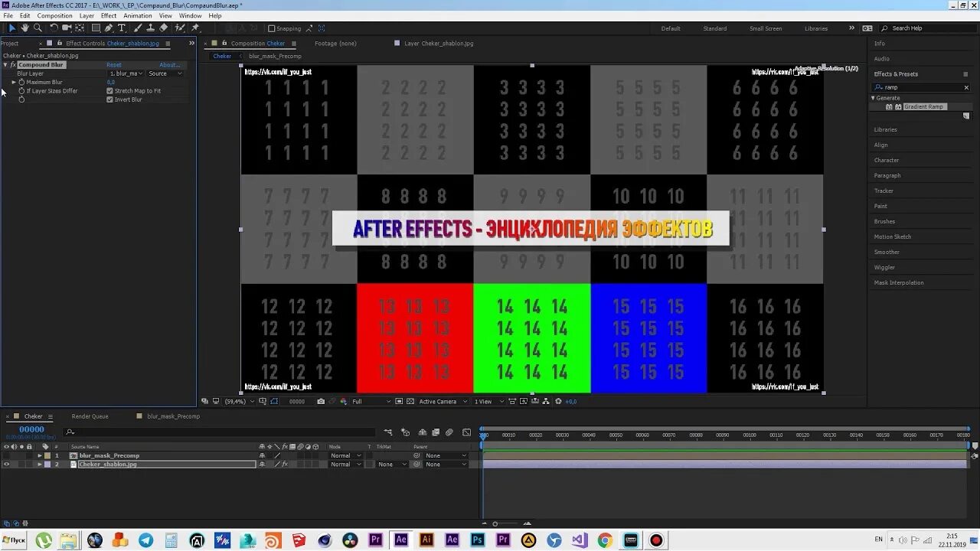Enable the Snapping checkbox

[x=271, y=28]
